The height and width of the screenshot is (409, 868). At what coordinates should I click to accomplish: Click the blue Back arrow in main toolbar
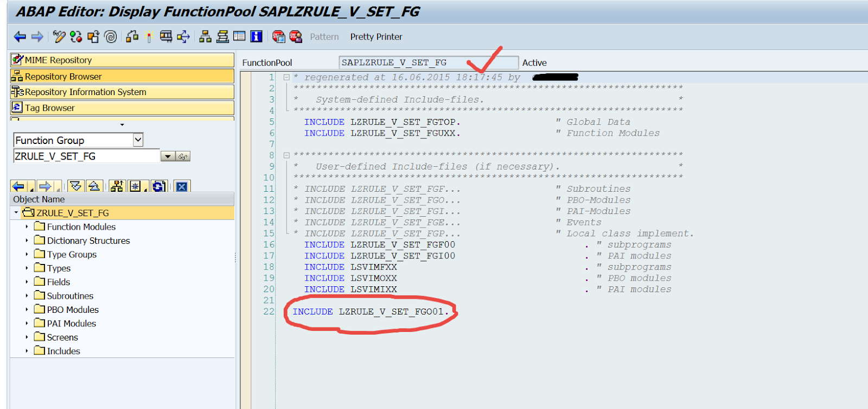click(x=20, y=37)
